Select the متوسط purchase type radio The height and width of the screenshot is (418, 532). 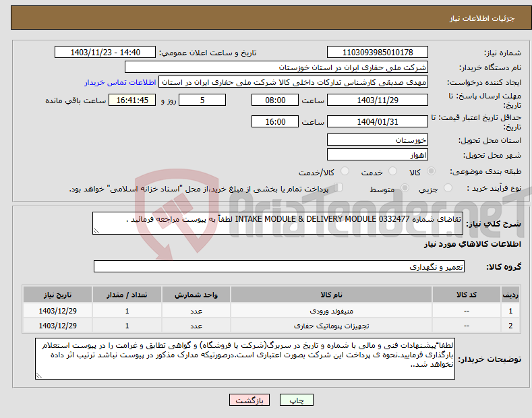[405, 187]
